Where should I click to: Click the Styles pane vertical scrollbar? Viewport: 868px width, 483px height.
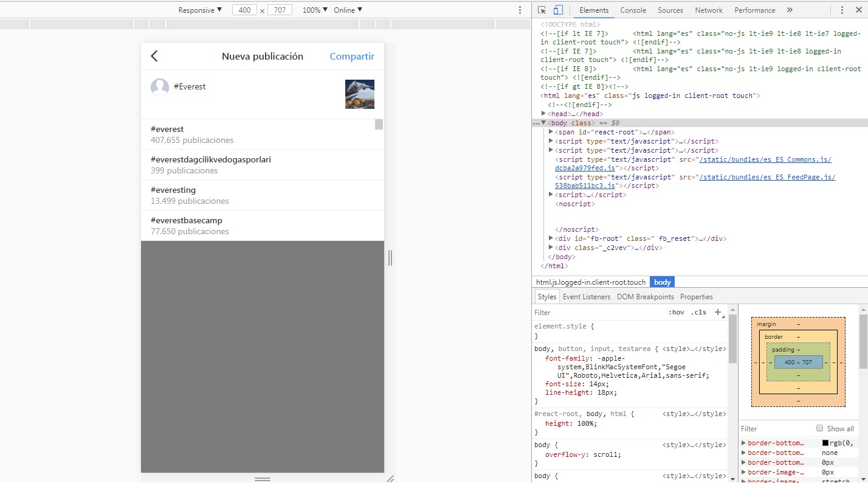click(x=732, y=339)
